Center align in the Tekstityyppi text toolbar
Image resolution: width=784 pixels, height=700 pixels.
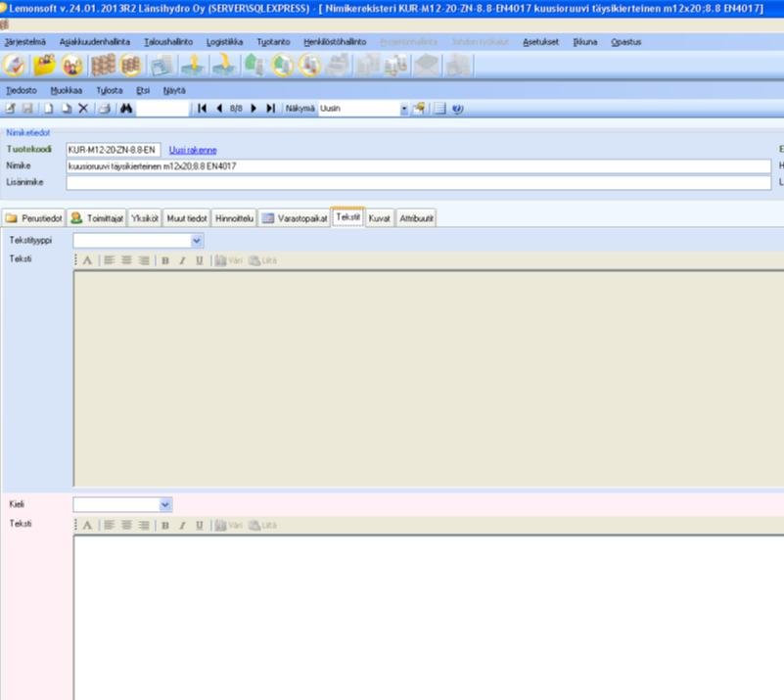tap(126, 260)
